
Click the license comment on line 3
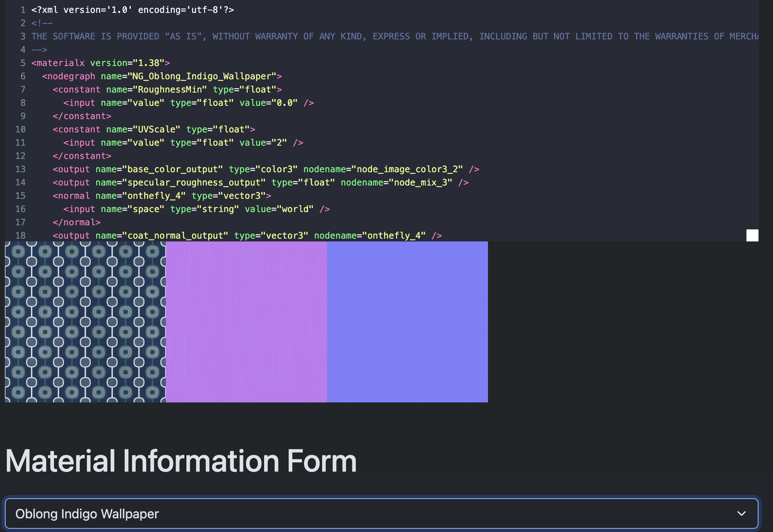pyautogui.click(x=362, y=37)
